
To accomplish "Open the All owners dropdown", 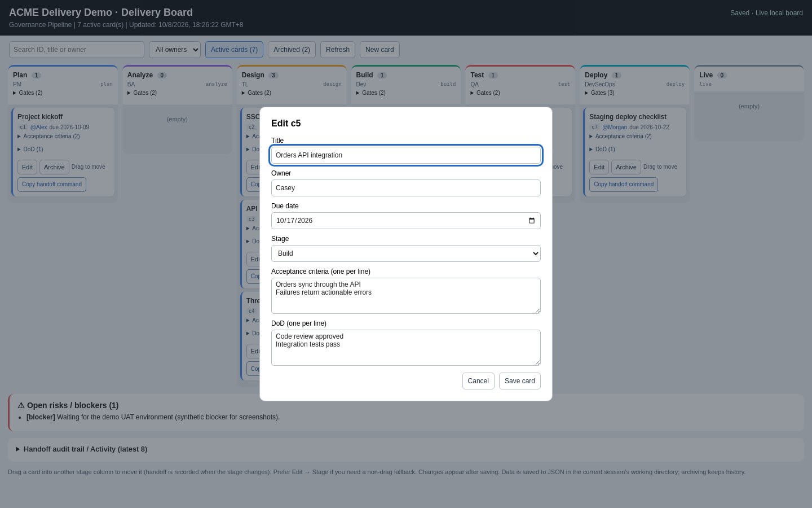I will (175, 50).
